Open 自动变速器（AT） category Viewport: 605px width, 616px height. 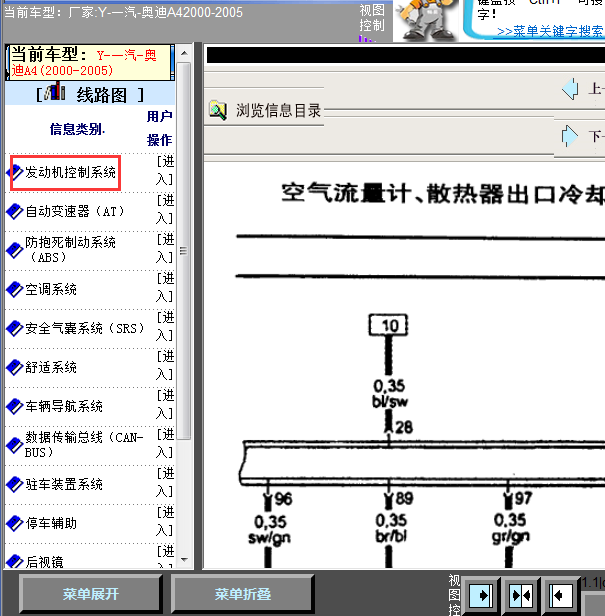tap(75, 211)
